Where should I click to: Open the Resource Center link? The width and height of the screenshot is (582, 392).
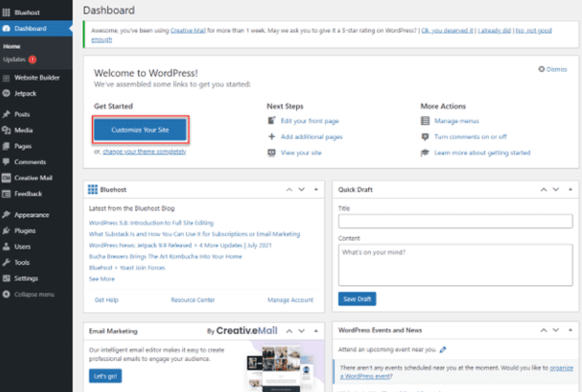click(193, 300)
